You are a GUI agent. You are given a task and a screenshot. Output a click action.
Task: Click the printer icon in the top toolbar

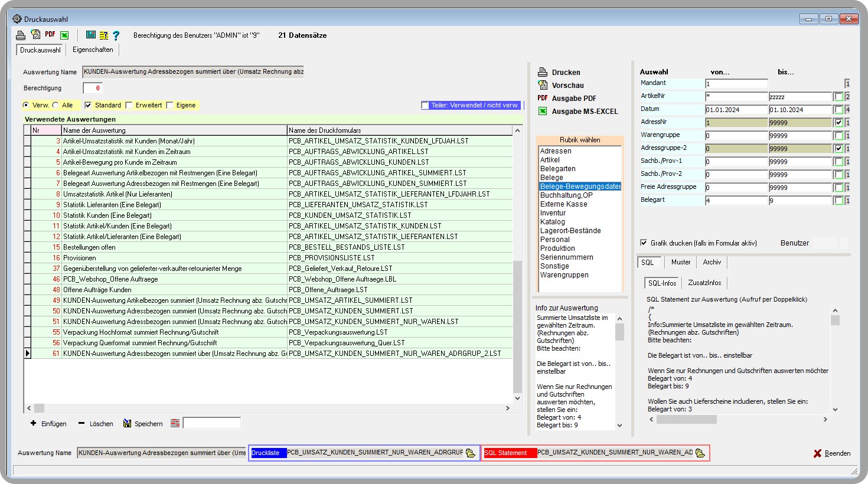coord(21,35)
